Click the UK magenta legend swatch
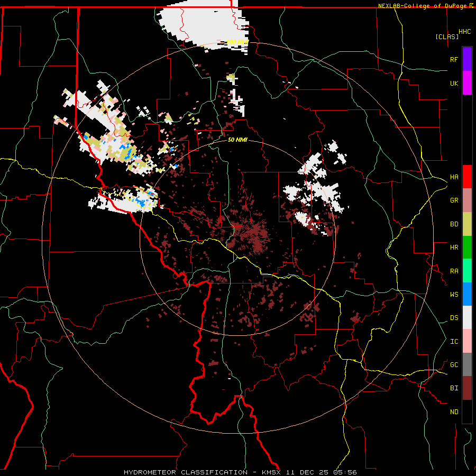Image resolution: width=476 pixels, height=476 pixels. 467,83
